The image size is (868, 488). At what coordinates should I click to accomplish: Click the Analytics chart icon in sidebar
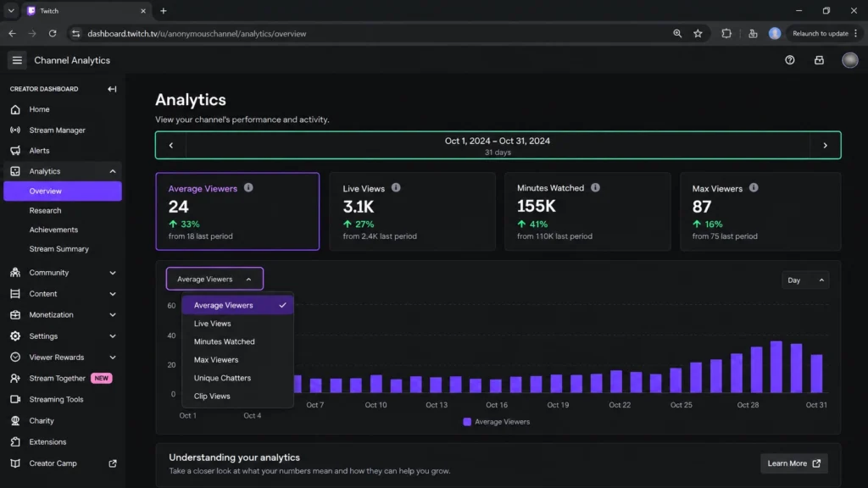(15, 171)
